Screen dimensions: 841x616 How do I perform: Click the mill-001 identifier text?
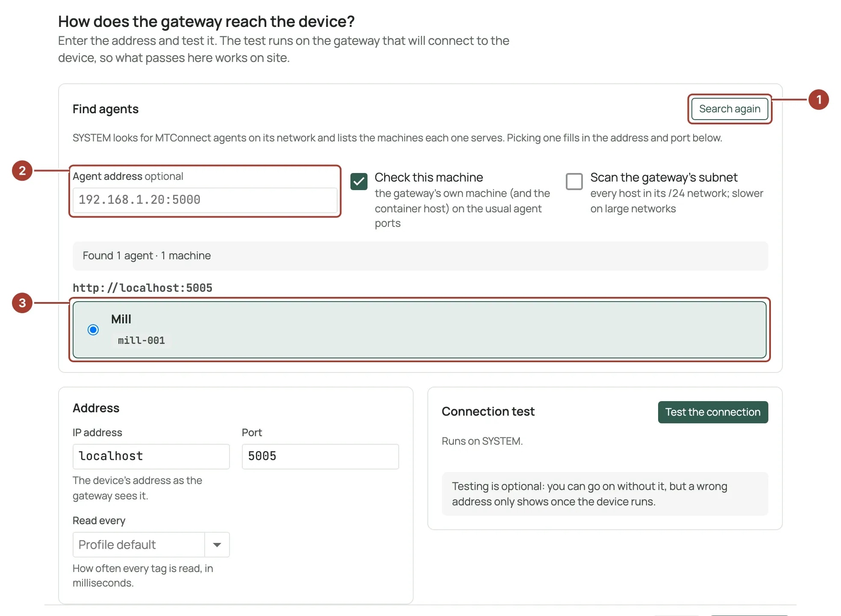tap(141, 340)
